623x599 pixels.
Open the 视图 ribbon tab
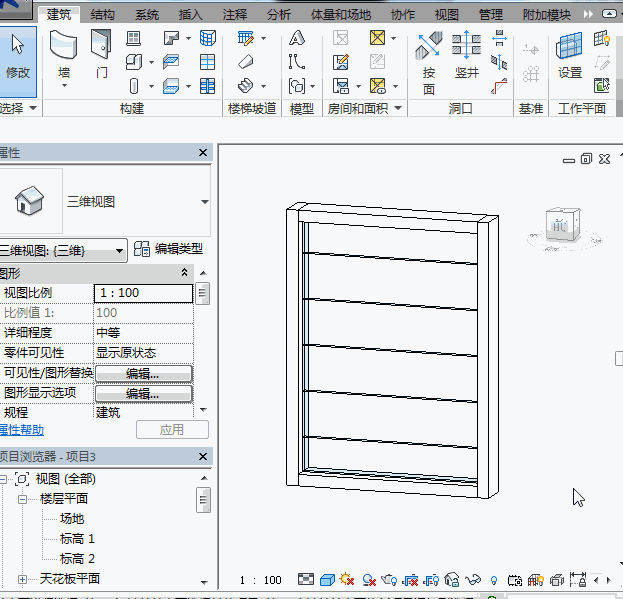click(447, 15)
